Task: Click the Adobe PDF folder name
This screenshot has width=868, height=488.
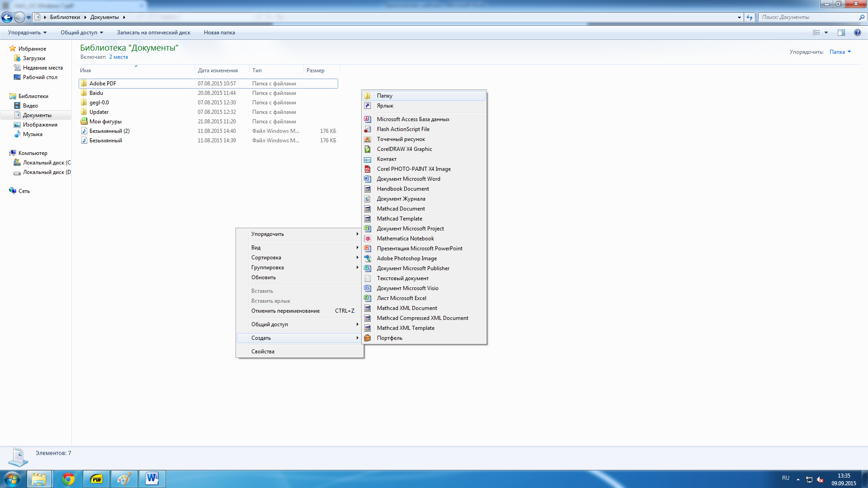Action: click(x=103, y=84)
